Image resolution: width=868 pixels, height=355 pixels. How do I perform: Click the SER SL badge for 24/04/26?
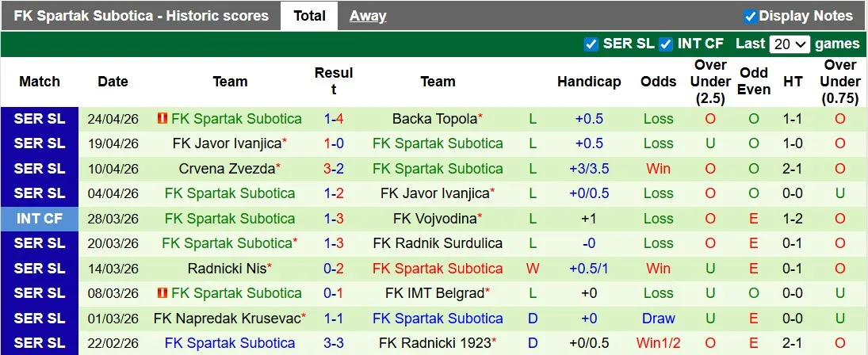(x=40, y=119)
